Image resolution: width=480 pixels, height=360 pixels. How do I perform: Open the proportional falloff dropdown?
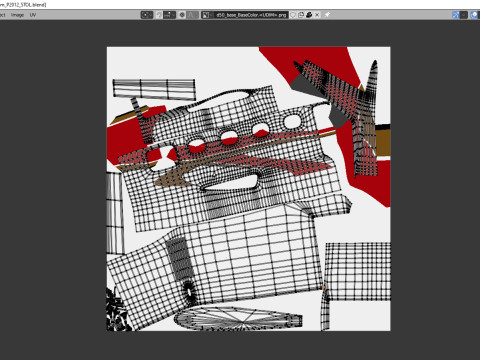coord(193,15)
